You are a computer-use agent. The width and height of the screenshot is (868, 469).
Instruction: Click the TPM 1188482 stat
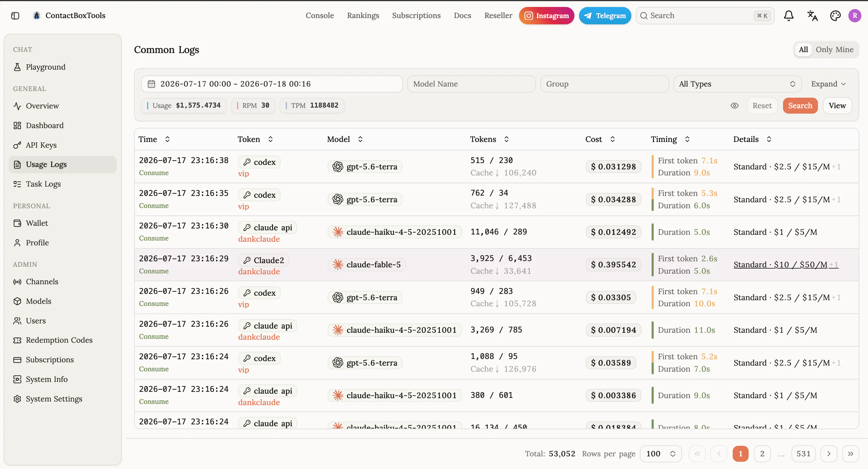point(312,105)
